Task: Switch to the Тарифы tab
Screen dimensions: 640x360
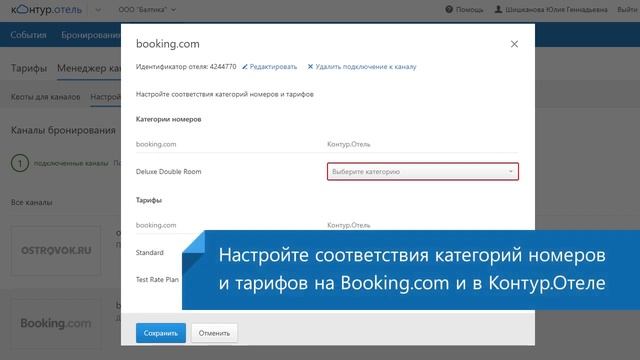Action: pos(29,68)
